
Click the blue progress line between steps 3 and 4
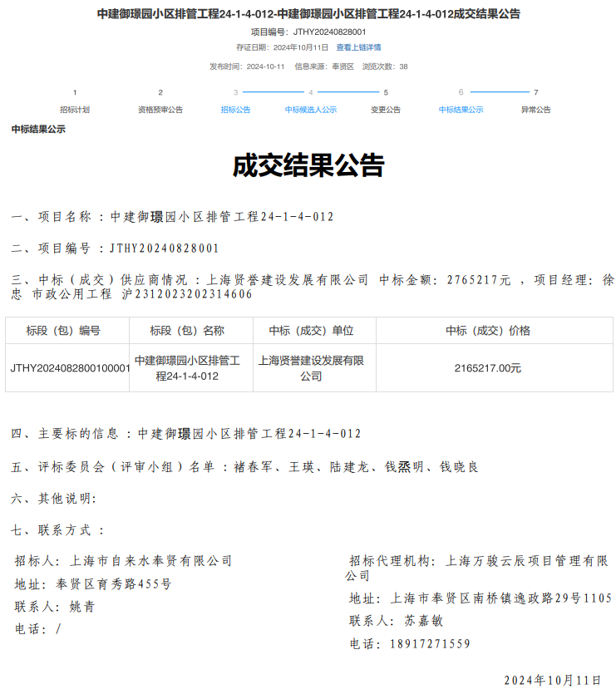(273, 92)
